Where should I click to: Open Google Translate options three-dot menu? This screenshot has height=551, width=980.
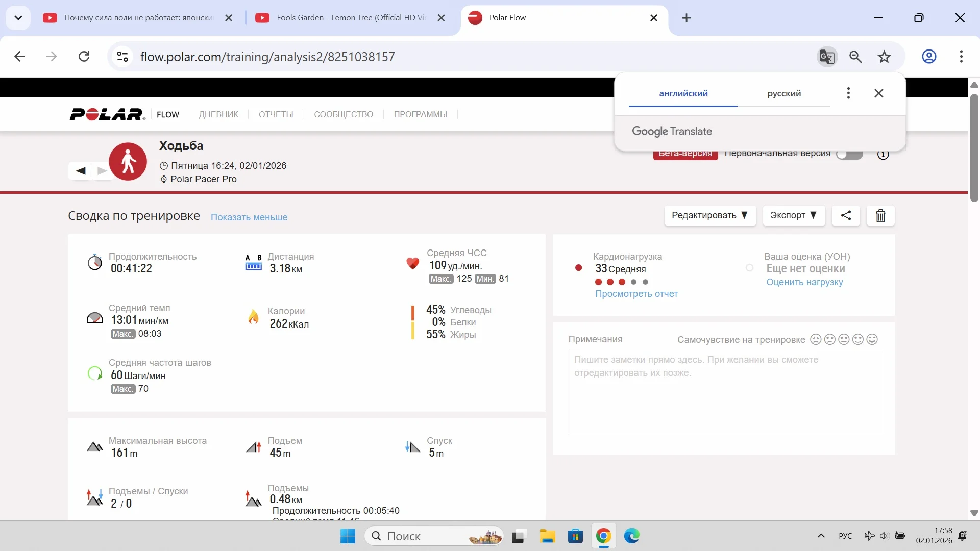click(848, 93)
